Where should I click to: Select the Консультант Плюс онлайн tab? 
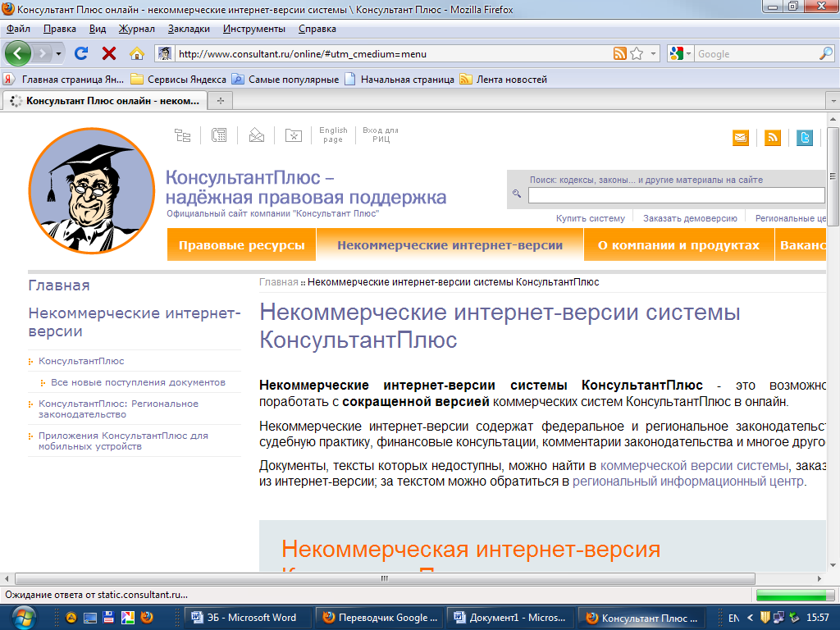(104, 101)
